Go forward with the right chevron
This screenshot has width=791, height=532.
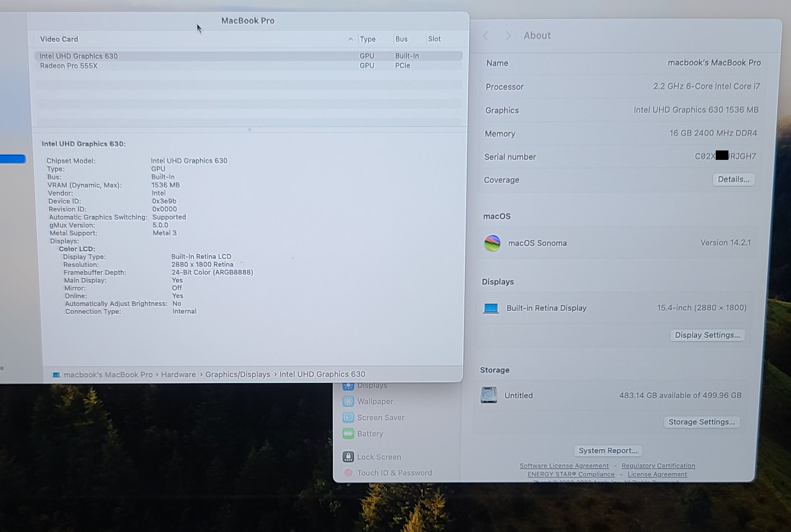[508, 36]
